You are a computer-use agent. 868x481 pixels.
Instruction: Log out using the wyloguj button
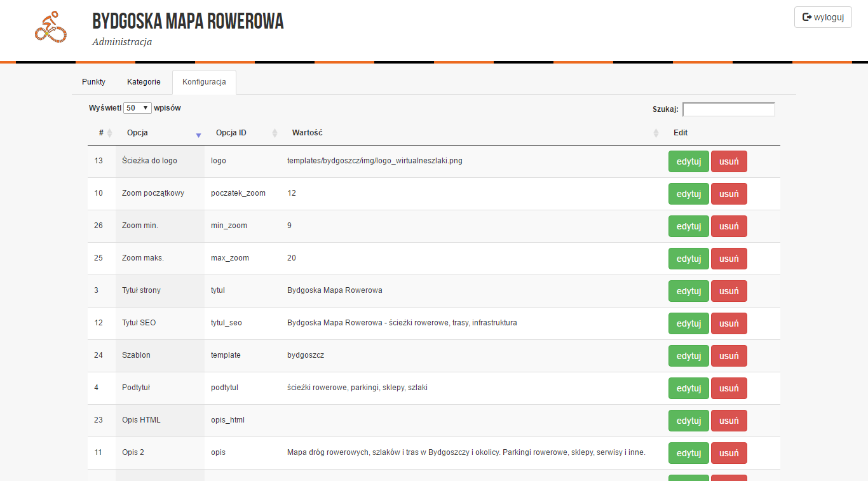click(823, 17)
